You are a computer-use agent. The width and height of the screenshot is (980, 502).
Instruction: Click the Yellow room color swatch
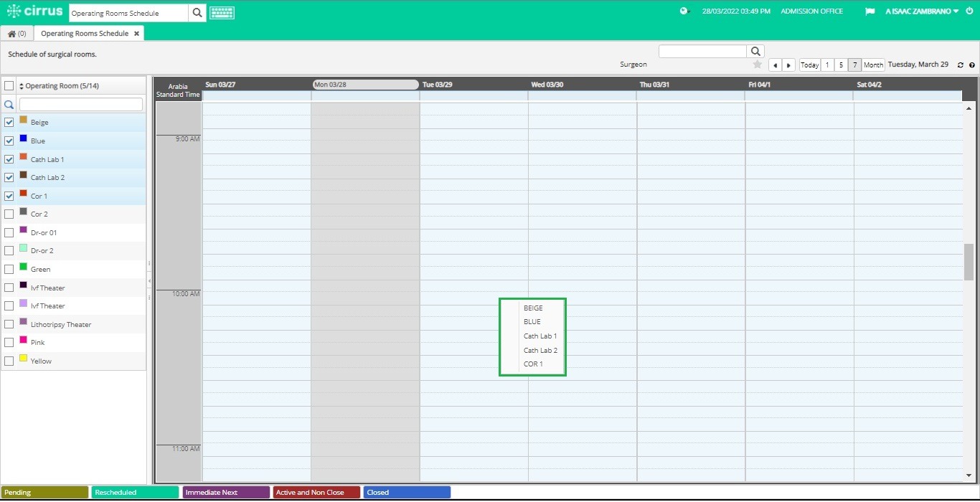(x=23, y=361)
